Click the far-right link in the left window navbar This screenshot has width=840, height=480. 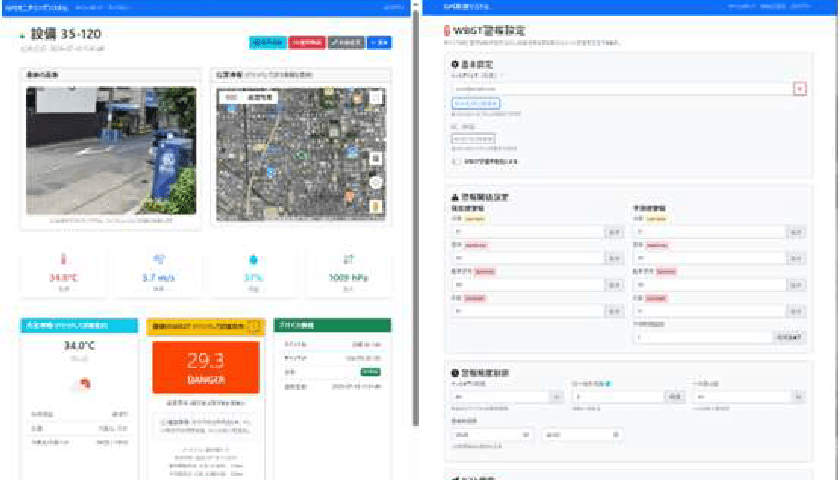394,8
